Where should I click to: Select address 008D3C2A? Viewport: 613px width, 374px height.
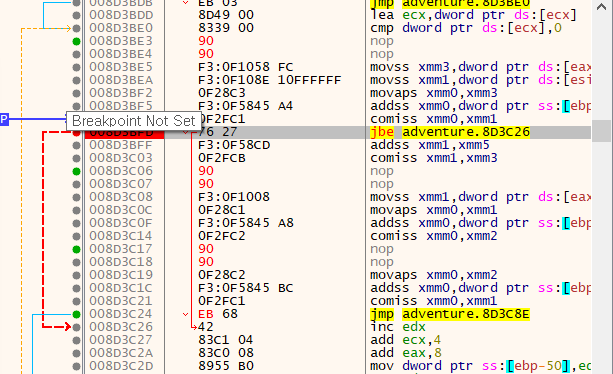click(x=121, y=353)
